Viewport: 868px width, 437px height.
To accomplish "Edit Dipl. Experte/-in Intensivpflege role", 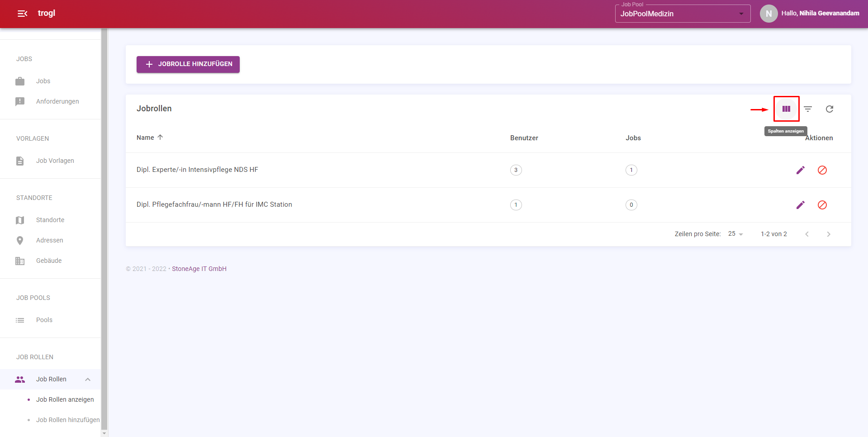I will tap(801, 170).
